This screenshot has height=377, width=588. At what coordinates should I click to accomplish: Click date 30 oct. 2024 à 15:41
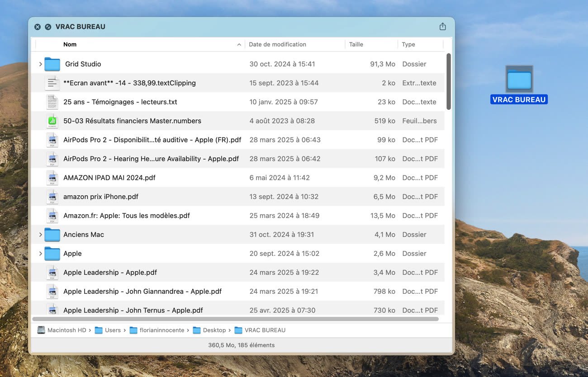pyautogui.click(x=282, y=64)
